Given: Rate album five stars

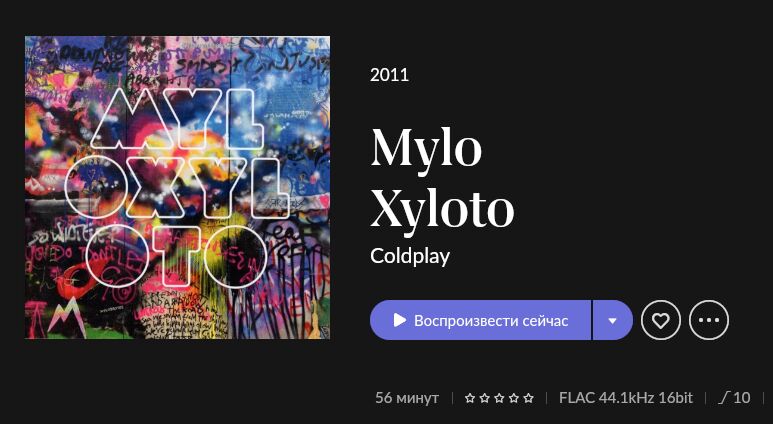Looking at the screenshot, I should point(528,398).
